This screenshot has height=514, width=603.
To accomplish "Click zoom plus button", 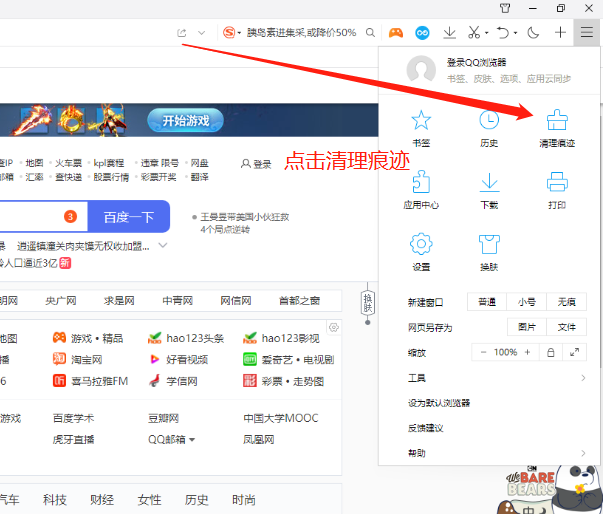I will tap(527, 352).
